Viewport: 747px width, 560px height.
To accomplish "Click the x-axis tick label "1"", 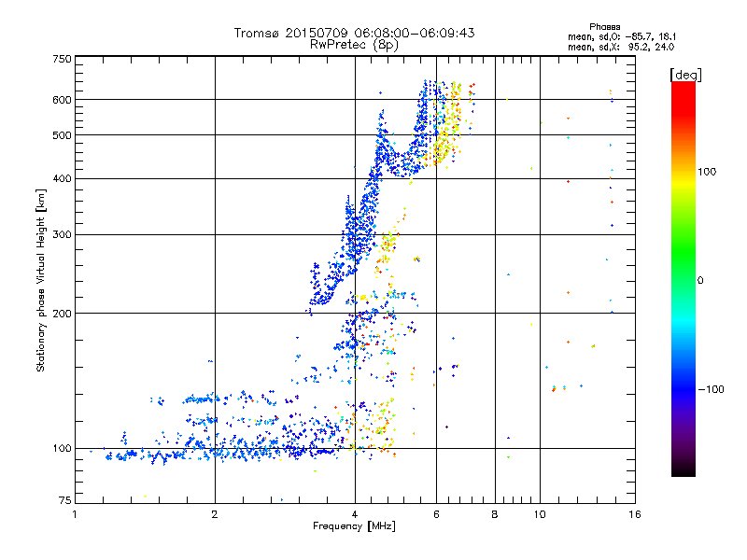I will pos(75,514).
